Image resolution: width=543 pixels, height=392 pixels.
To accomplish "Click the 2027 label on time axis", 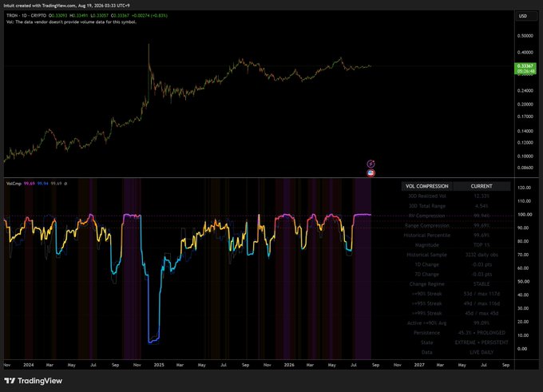I will pos(419,365).
